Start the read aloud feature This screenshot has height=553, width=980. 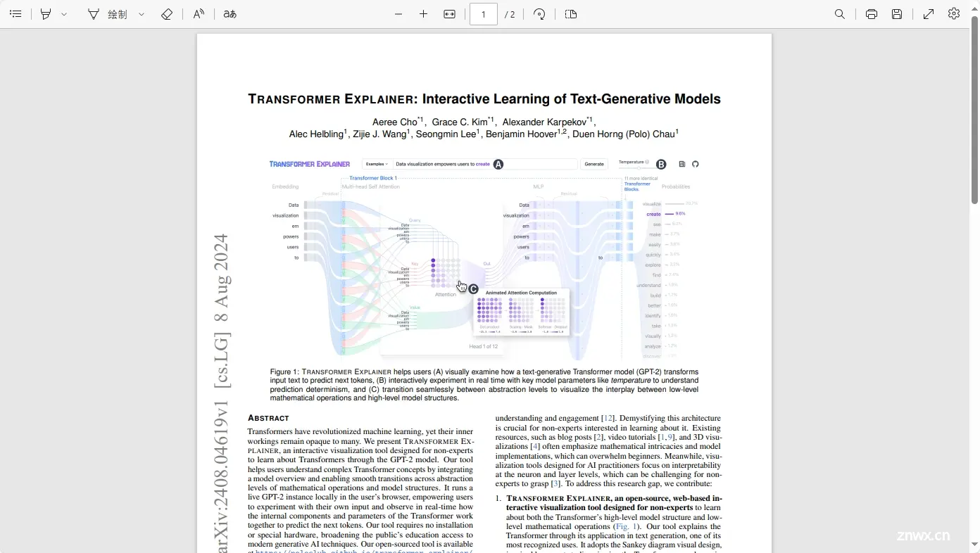point(199,14)
